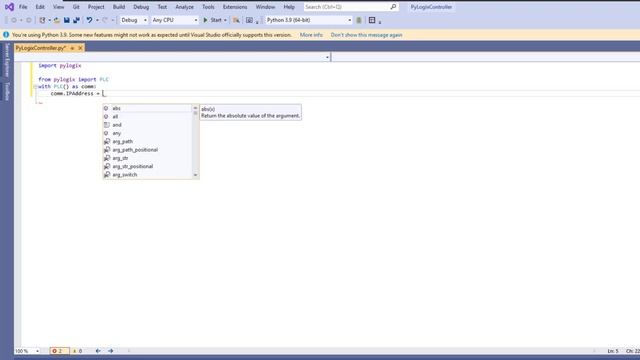Select arg_path_positional in the autocomplete list
Image resolution: width=640 pixels, height=360 pixels.
point(147,150)
